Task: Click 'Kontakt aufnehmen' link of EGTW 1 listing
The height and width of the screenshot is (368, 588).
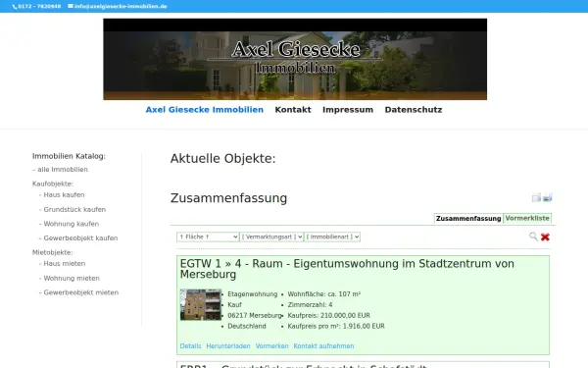Action: [323, 345]
